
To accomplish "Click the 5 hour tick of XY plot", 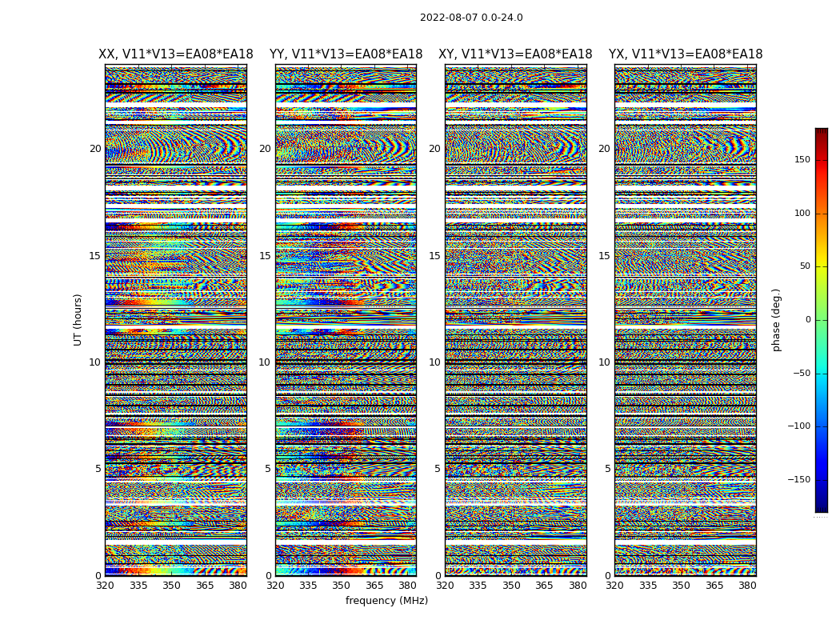I will [437, 469].
